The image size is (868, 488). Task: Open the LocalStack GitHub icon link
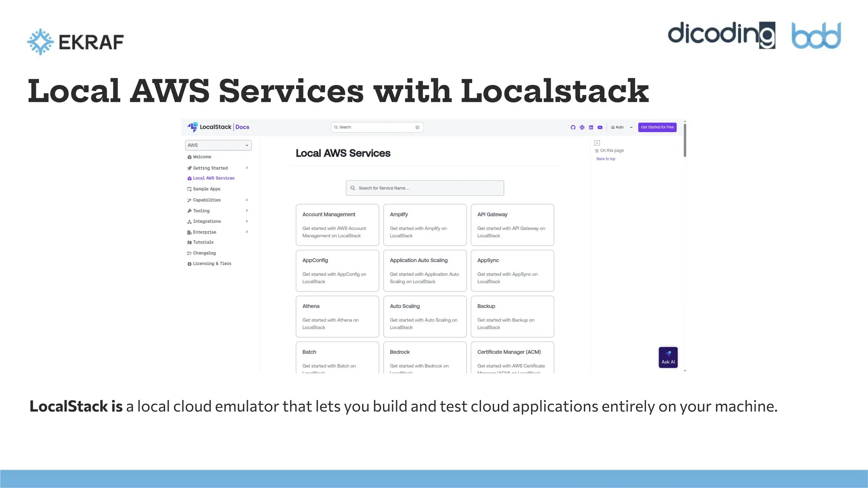[x=573, y=127]
